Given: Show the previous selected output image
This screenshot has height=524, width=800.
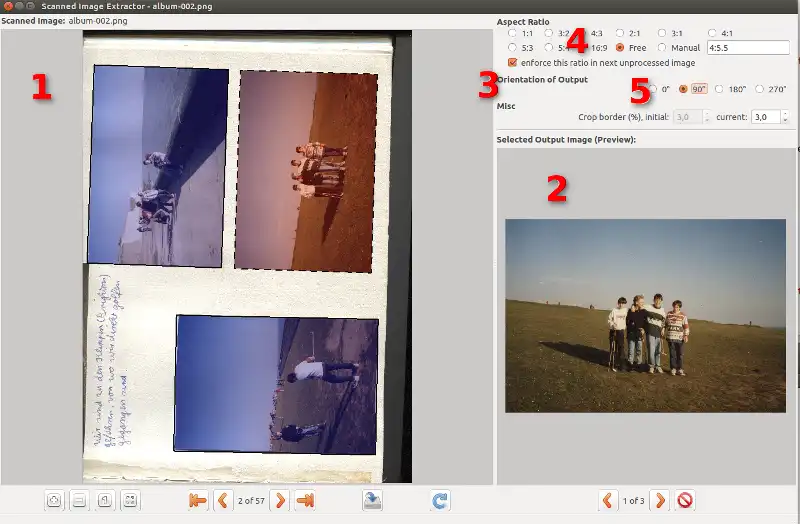Looking at the screenshot, I should [x=607, y=501].
